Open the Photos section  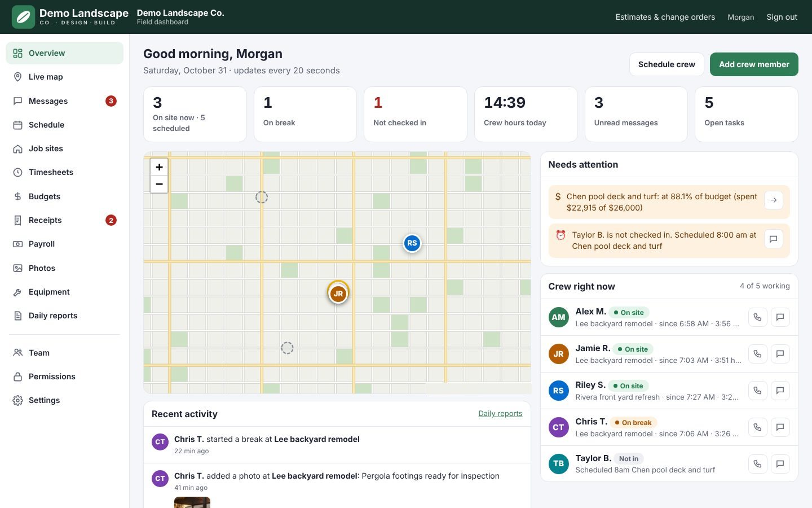pyautogui.click(x=64, y=268)
